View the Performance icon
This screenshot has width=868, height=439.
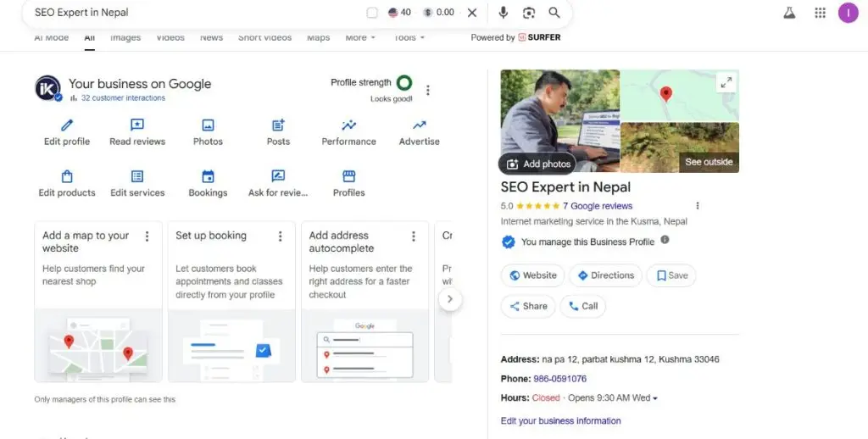[348, 125]
